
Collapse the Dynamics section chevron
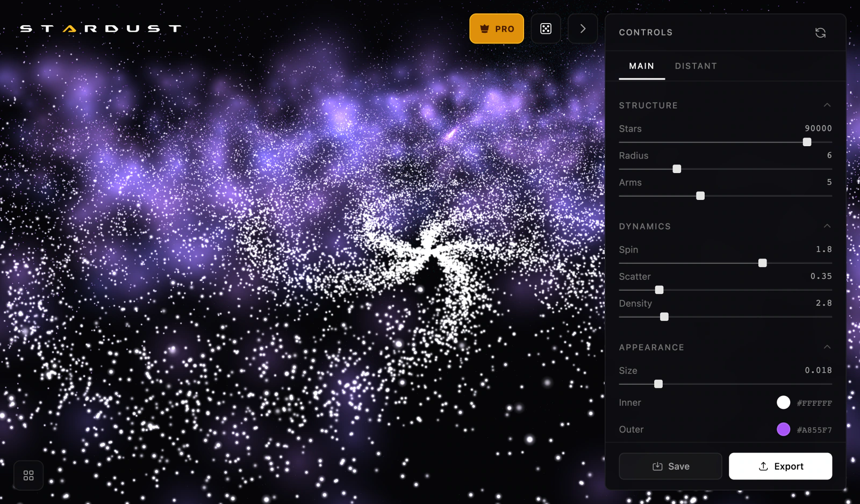(827, 226)
